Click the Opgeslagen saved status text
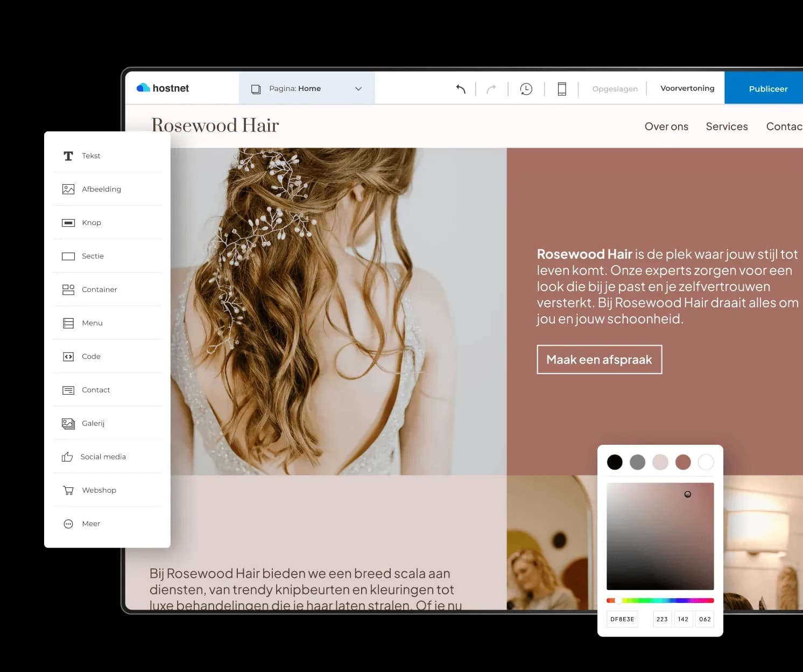 (x=615, y=89)
